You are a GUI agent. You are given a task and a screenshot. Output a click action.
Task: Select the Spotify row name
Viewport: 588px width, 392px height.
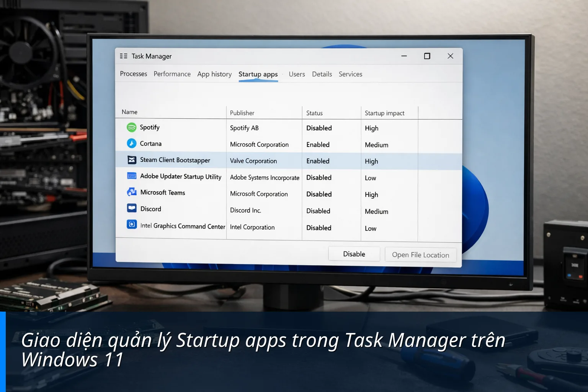point(150,127)
